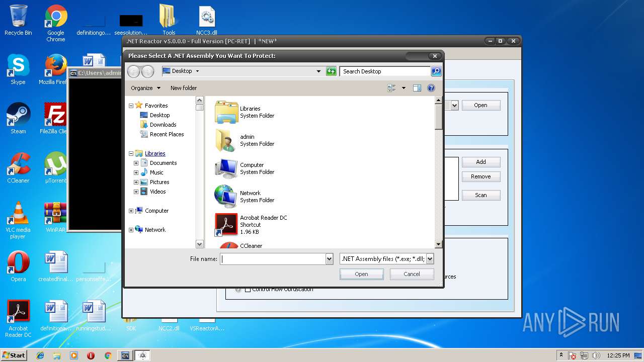
Task: Select NCC3.dll file on desktop
Action: (x=207, y=20)
